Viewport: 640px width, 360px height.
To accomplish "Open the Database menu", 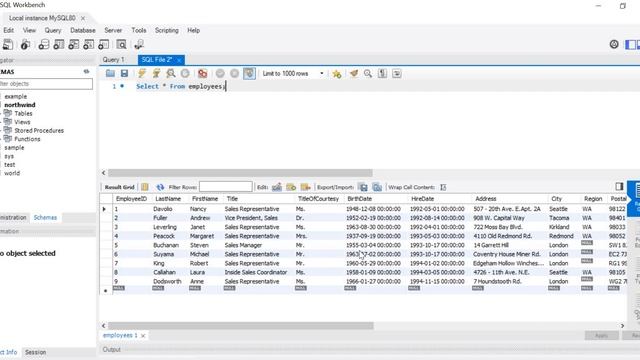I will tap(83, 30).
